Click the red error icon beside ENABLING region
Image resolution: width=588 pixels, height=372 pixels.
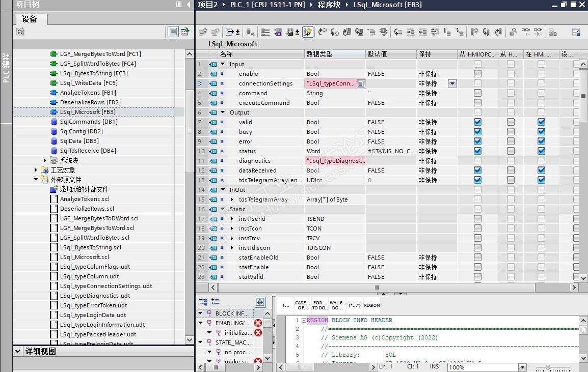(x=258, y=323)
